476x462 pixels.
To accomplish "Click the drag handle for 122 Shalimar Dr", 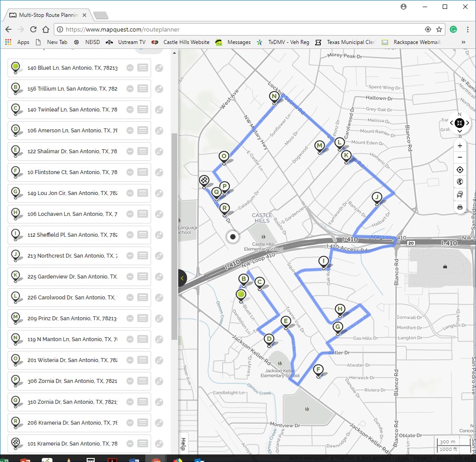I will coord(142,151).
